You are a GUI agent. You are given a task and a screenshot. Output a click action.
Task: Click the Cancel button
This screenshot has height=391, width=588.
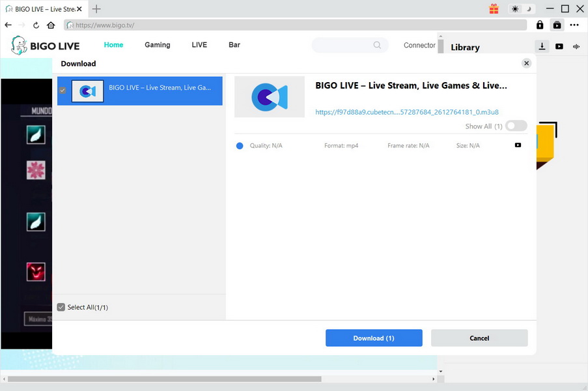point(479,338)
